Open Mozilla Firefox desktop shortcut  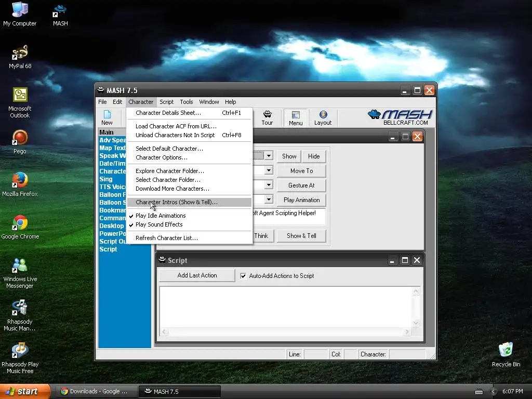coord(20,184)
